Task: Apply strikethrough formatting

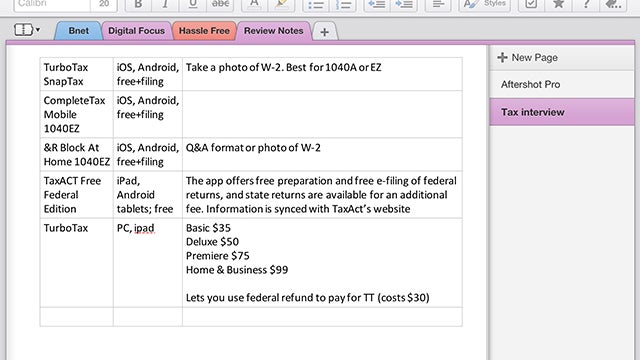Action: tap(220, 4)
